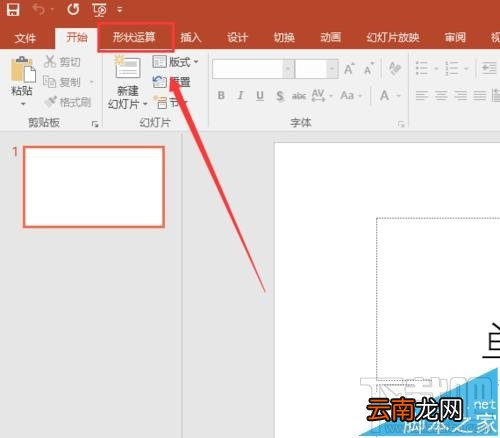Decrease font size with the smaller A
This screenshot has height=438, width=500.
tap(369, 69)
